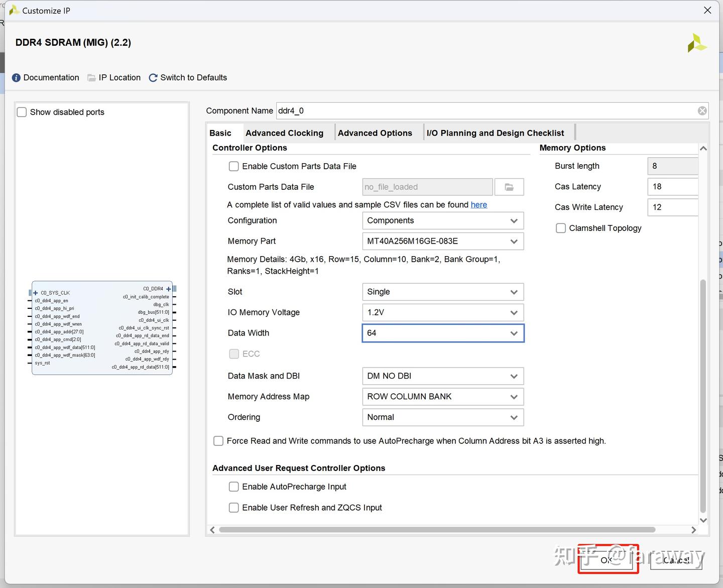Expand the C0_DDR4 interface plus icon
This screenshot has height=588, width=723.
coord(169,289)
